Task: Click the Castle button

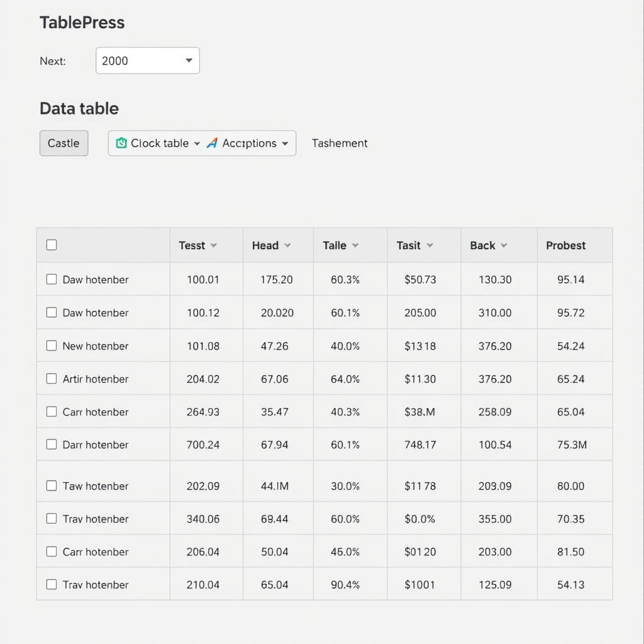Action: [64, 143]
